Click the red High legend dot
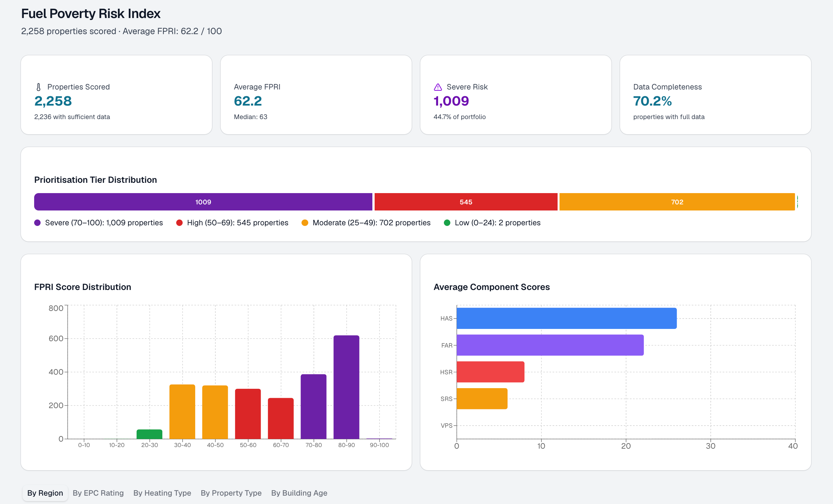The image size is (833, 504). [179, 223]
